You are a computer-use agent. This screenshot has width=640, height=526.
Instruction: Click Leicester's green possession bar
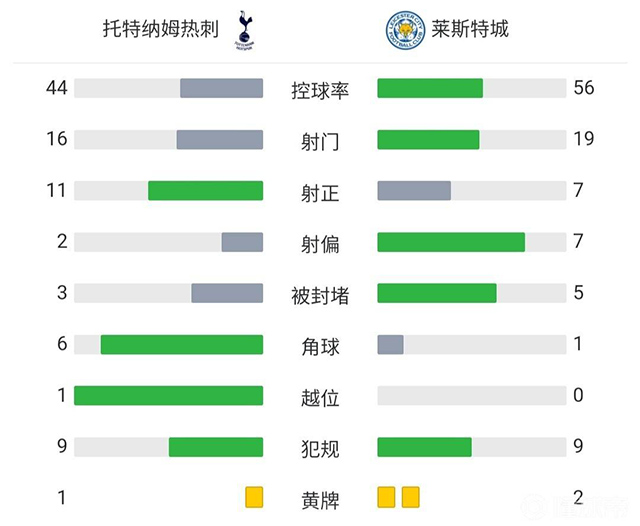click(x=430, y=88)
